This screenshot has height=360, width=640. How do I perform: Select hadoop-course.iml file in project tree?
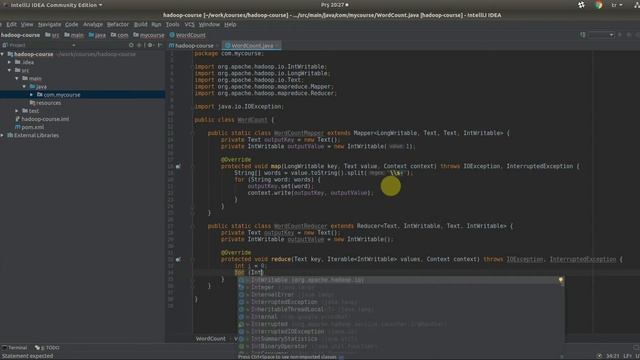point(42,119)
